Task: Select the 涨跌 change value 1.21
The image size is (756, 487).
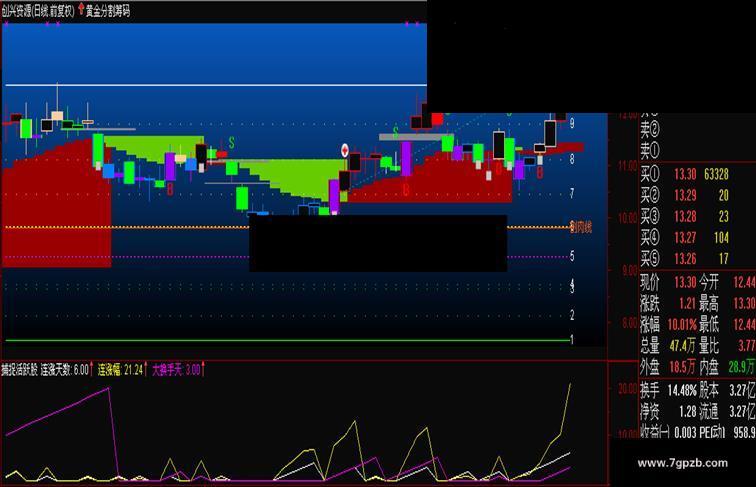Action: coord(688,304)
